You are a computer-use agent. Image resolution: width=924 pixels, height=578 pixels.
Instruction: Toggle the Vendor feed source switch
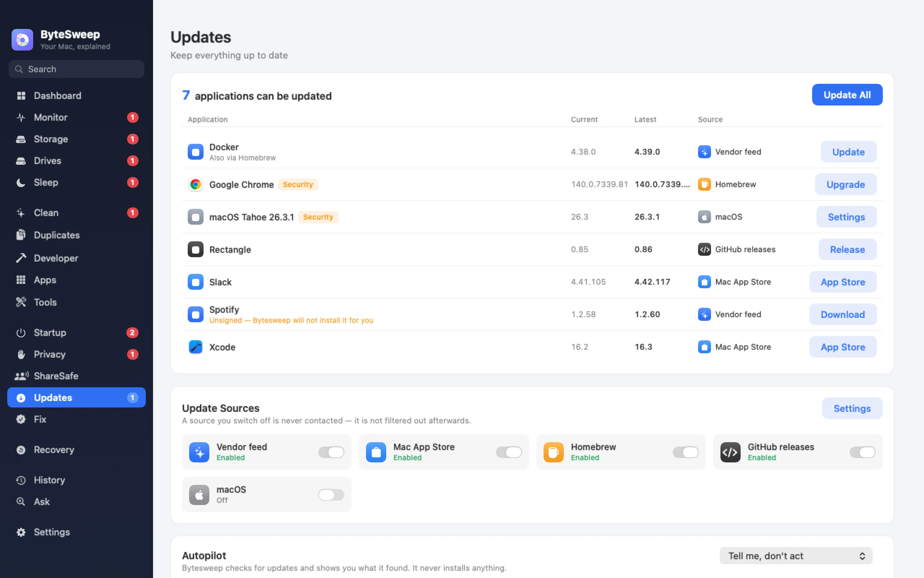[331, 452]
